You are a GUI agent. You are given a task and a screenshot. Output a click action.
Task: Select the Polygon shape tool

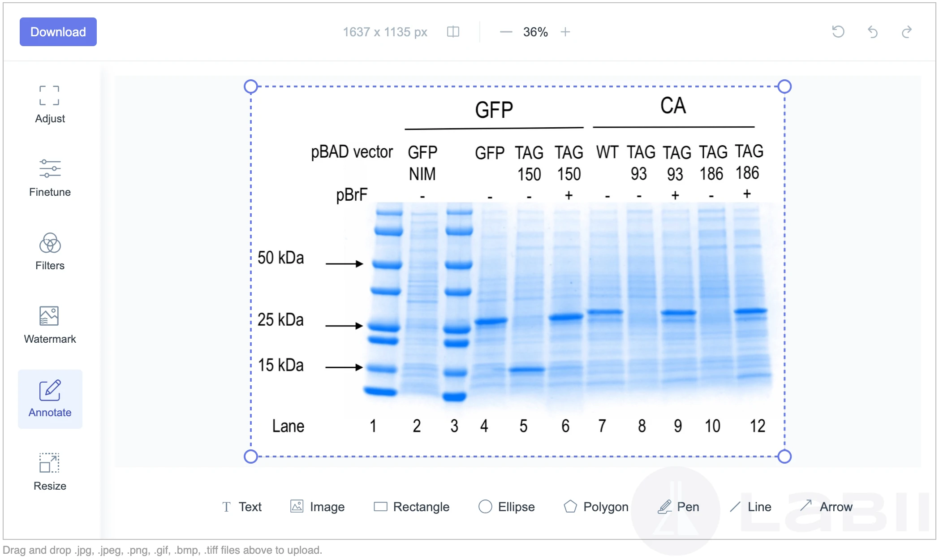596,507
